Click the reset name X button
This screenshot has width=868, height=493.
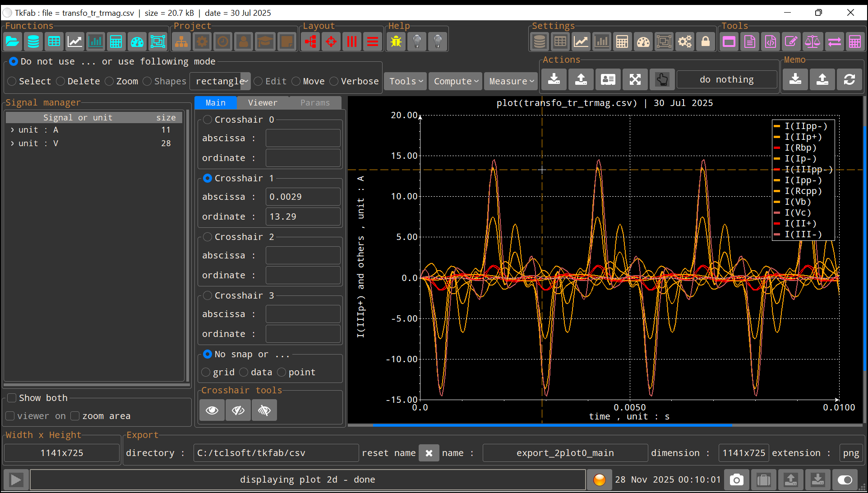[x=429, y=453]
